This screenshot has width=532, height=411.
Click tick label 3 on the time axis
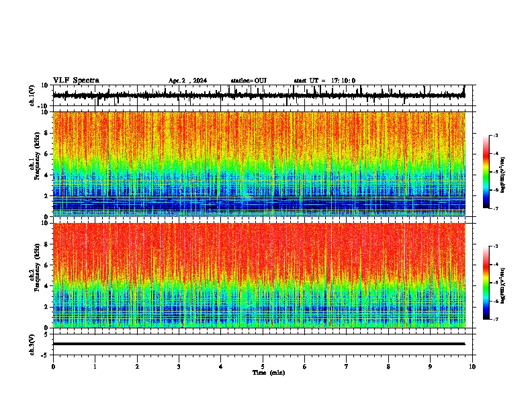pos(179,367)
